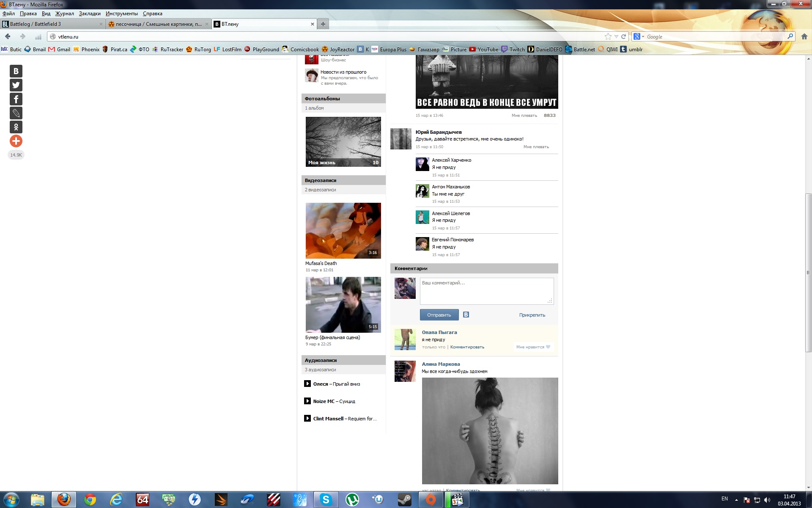
Task: Open Skype from the taskbar
Action: click(x=326, y=500)
